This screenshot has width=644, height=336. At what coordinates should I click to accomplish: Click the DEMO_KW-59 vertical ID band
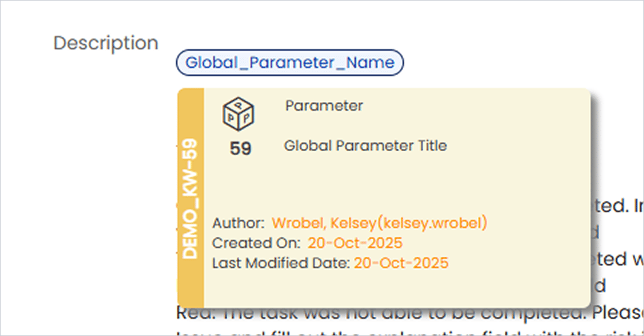tap(191, 199)
